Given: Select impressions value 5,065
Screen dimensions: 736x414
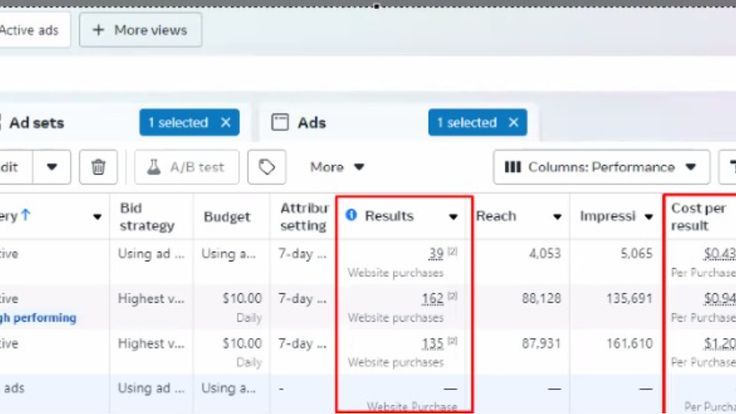Looking at the screenshot, I should point(636,253).
